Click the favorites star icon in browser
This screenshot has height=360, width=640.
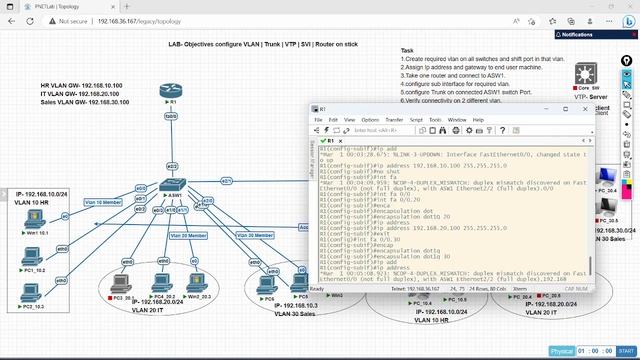click(x=552, y=21)
